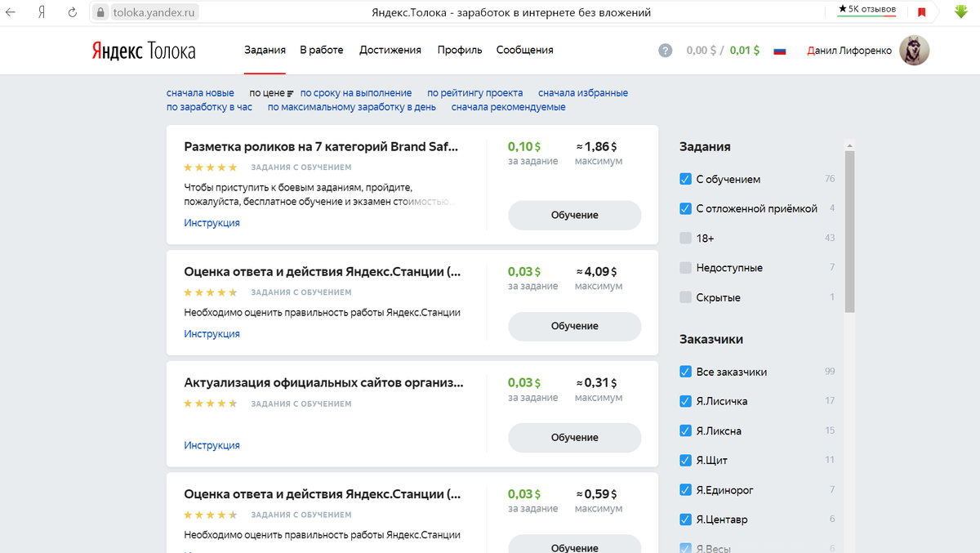Open task Разметка роликов на 7 категорий
980x553 pixels.
[322, 147]
